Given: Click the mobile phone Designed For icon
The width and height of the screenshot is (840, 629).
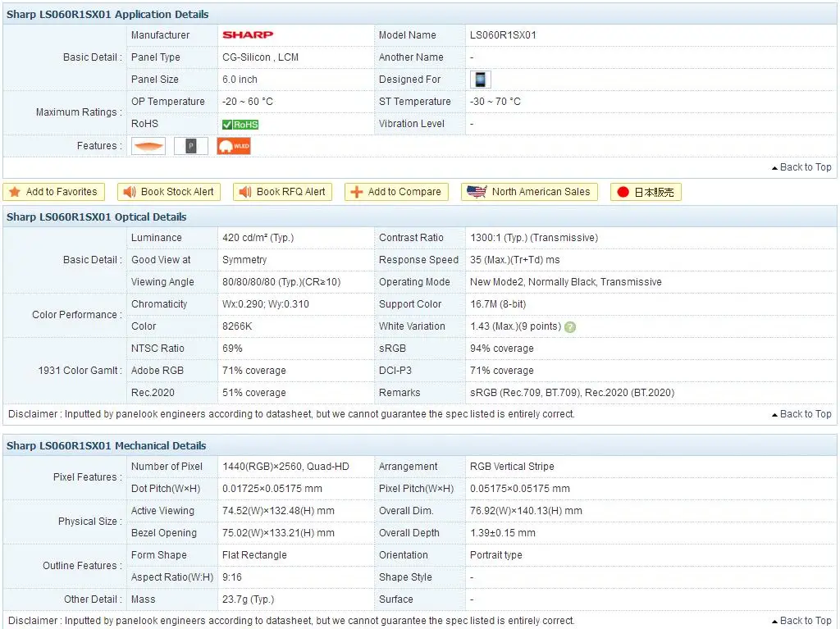Looking at the screenshot, I should pyautogui.click(x=481, y=80).
